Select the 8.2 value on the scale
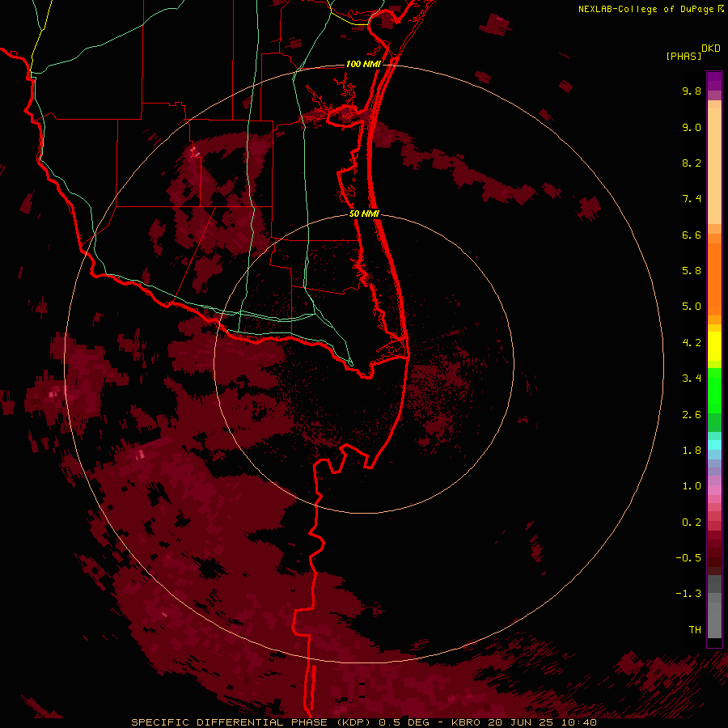The width and height of the screenshot is (728, 728). point(692,163)
